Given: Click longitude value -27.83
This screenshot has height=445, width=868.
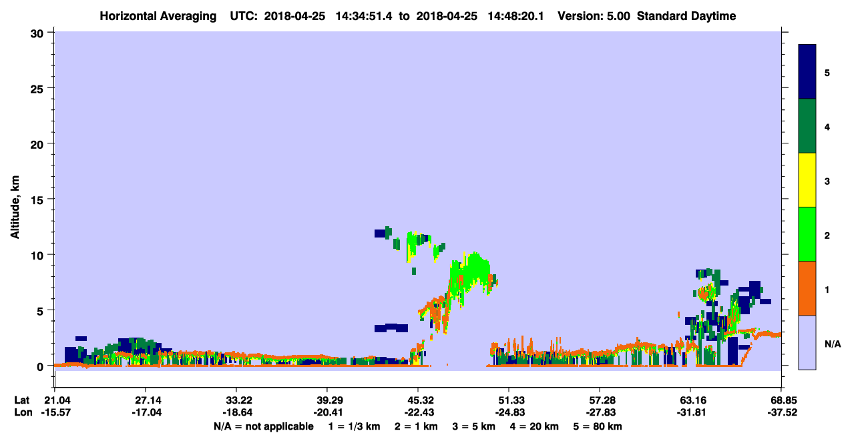Looking at the screenshot, I should point(599,412).
